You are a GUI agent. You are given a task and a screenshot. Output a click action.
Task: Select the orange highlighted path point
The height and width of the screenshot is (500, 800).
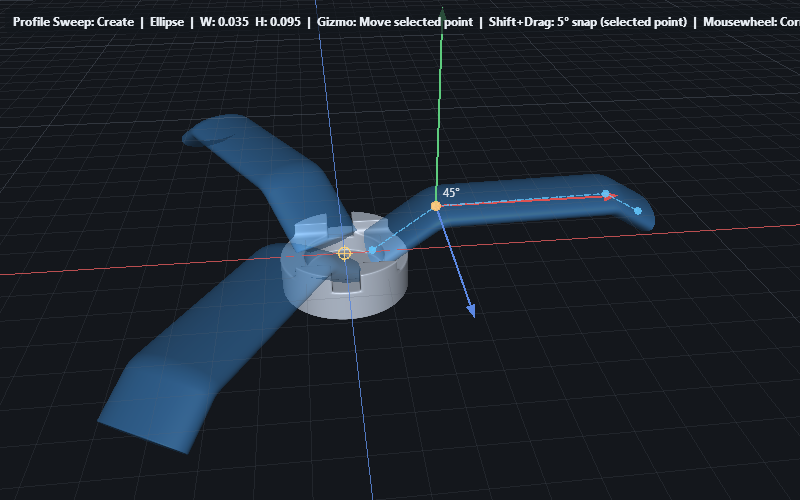click(436, 206)
